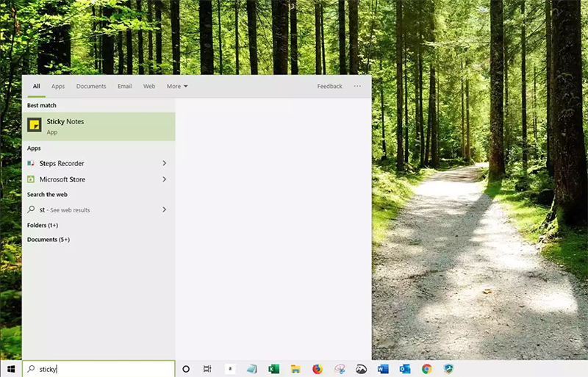The image size is (588, 377).
Task: Switch to the Apps search tab
Action: click(x=58, y=86)
